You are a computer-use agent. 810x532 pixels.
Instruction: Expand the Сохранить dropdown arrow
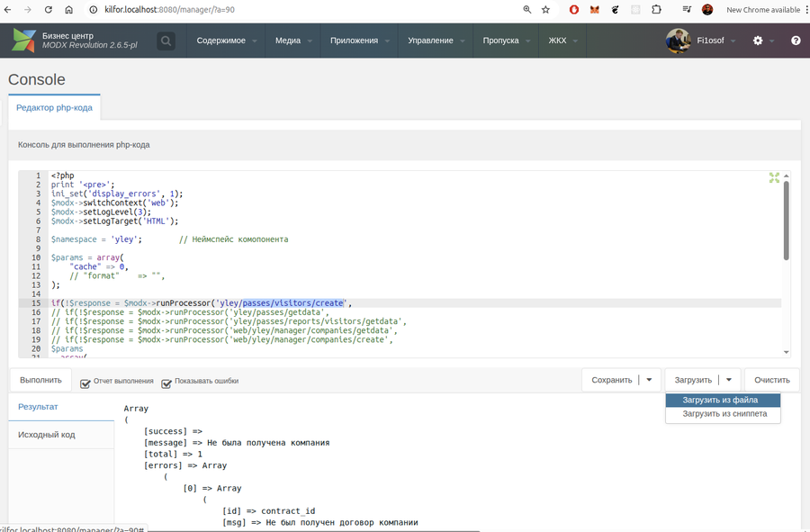click(649, 380)
